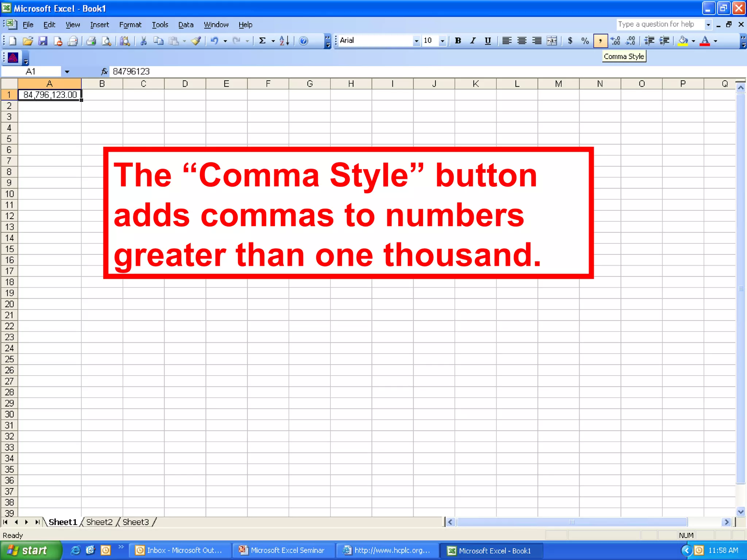Open the Font size dropdown

(442, 41)
